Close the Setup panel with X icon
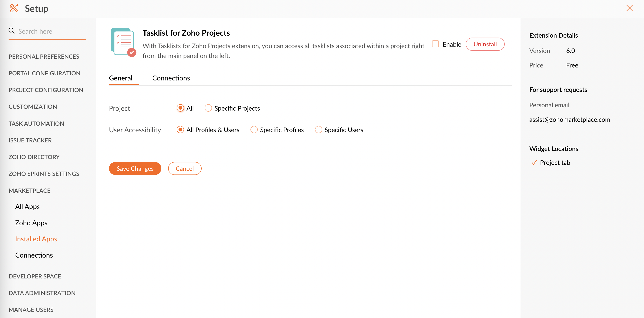Image resolution: width=644 pixels, height=318 pixels. [x=629, y=8]
